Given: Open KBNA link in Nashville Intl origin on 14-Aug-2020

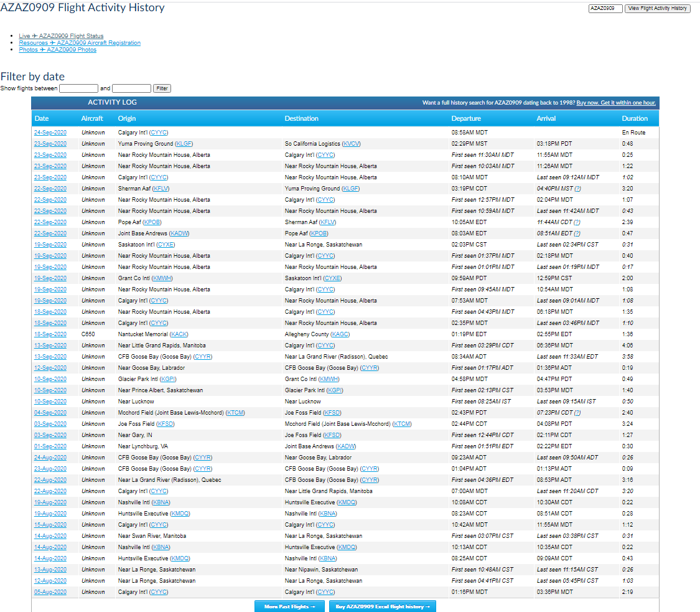Looking at the screenshot, I should click(x=161, y=547).
